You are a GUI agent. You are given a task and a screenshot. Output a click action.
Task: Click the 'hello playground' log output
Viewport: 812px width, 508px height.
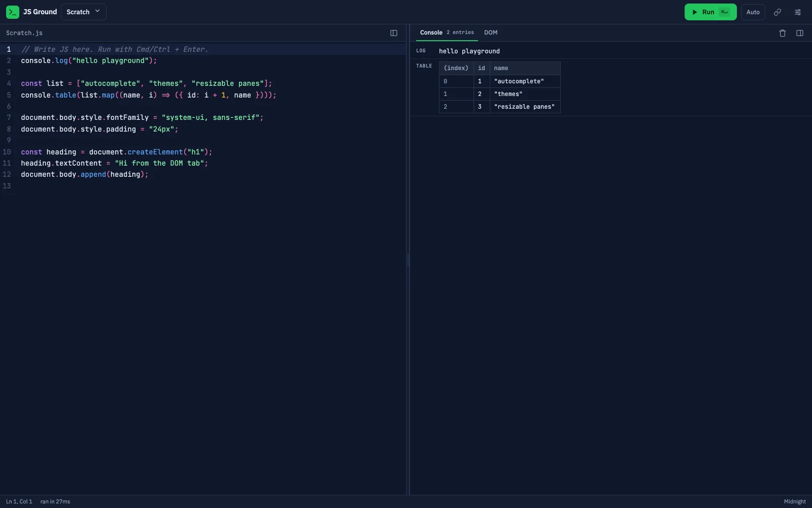(469, 51)
